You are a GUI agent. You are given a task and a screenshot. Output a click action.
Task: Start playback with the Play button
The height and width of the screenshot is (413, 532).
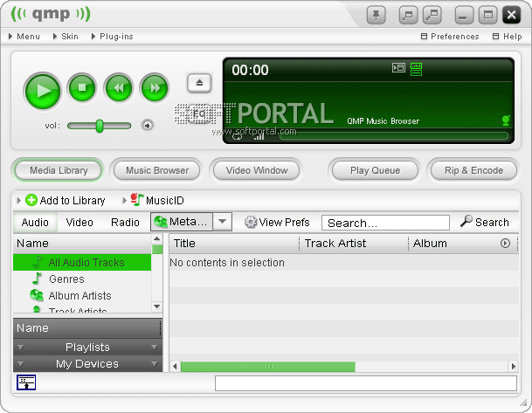coord(43,91)
